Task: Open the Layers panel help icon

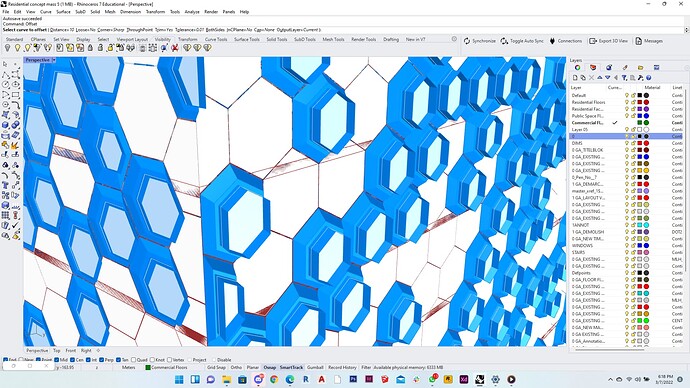Action: (x=648, y=78)
